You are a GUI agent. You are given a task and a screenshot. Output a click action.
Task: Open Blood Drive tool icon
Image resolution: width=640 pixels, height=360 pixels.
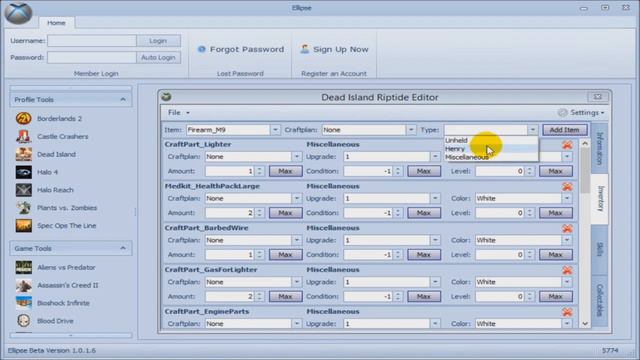click(24, 321)
